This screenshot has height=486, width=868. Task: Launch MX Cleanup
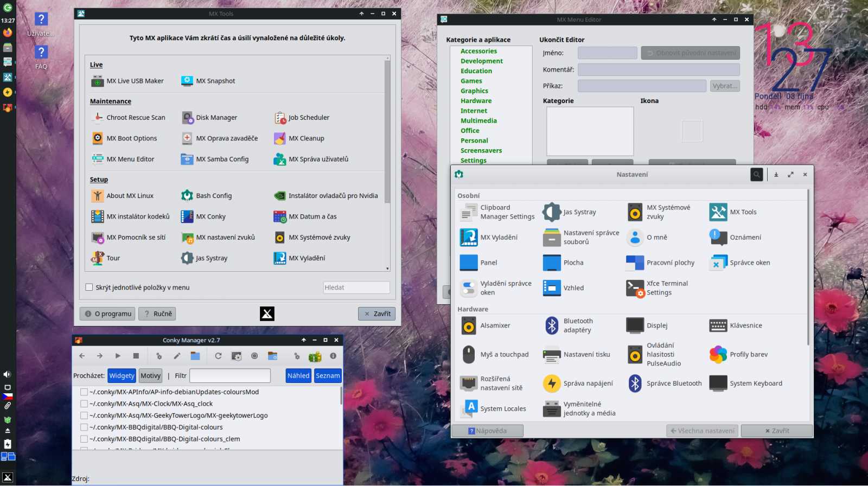pyautogui.click(x=299, y=138)
